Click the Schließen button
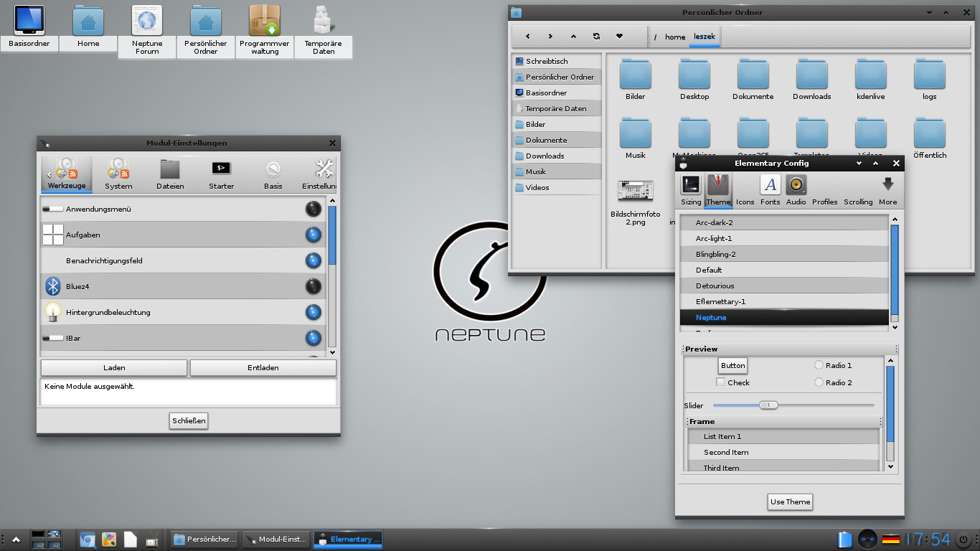This screenshot has height=551, width=980. [x=189, y=420]
